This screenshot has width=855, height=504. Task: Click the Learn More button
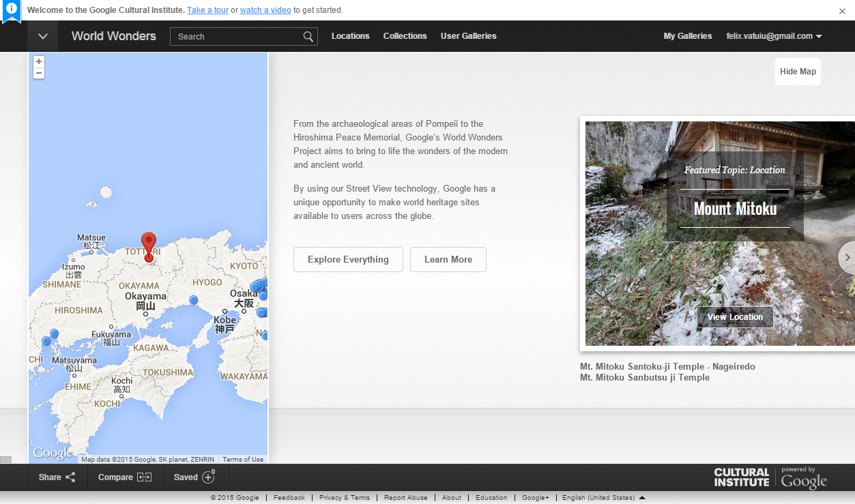tap(448, 260)
